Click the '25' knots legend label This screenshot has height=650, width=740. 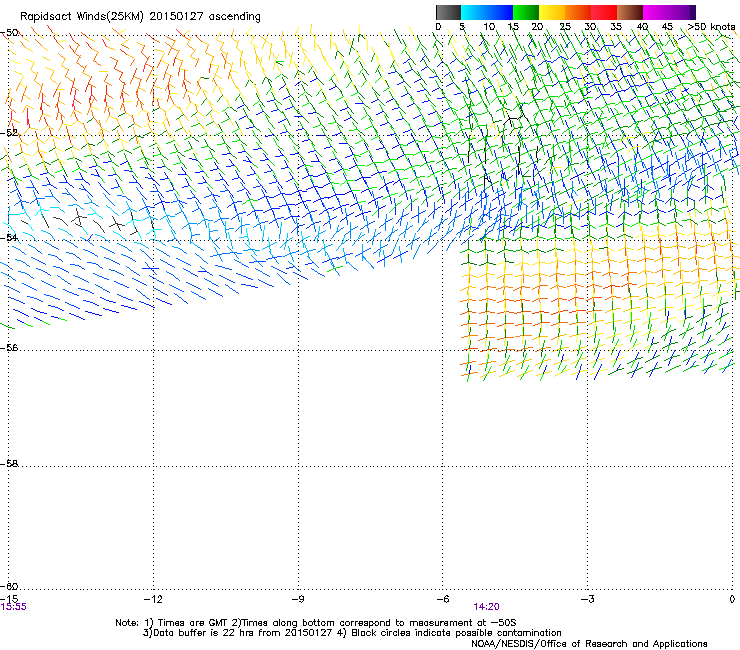point(565,27)
